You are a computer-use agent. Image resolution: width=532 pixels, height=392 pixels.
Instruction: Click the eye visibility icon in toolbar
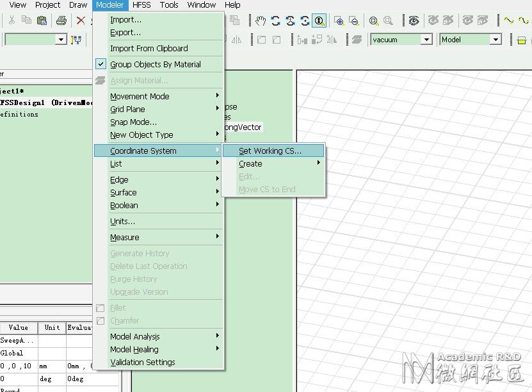coord(414,21)
